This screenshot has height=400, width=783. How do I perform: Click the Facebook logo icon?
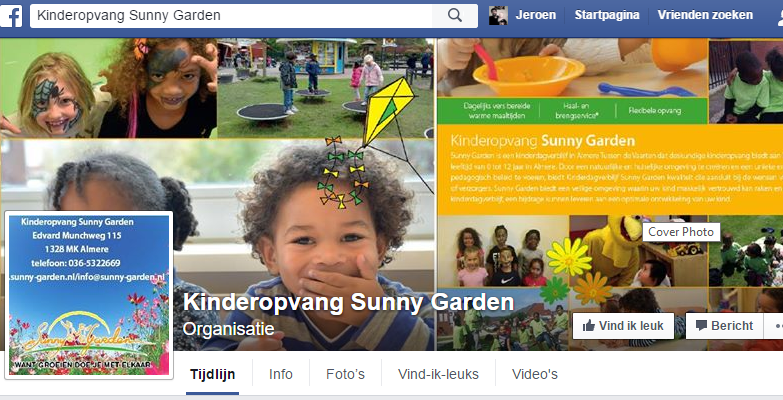point(11,15)
